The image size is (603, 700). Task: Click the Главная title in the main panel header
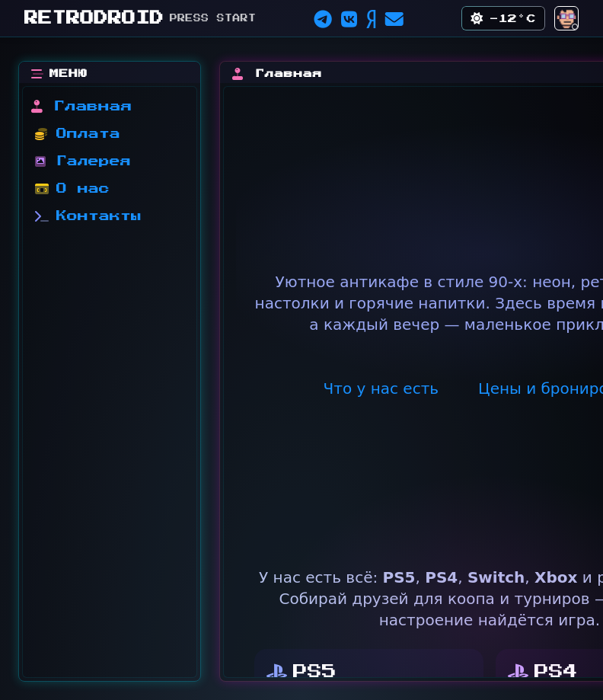(289, 74)
